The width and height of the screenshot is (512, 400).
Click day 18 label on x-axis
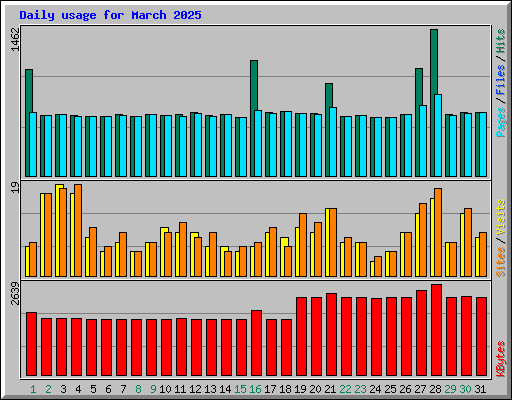(285, 389)
